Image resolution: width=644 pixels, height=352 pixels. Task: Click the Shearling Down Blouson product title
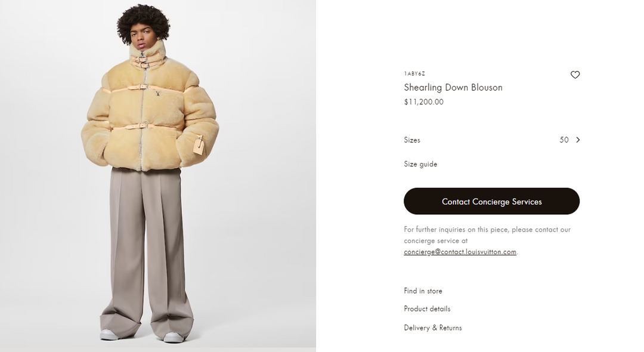click(x=453, y=88)
